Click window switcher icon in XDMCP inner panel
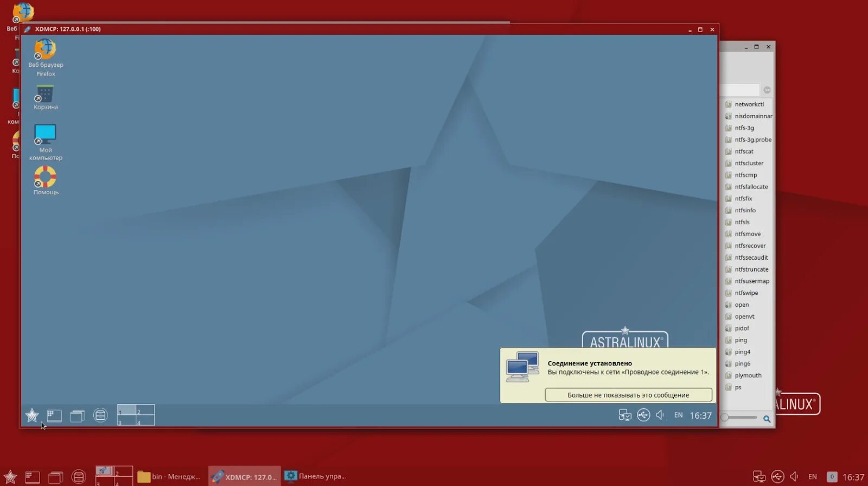This screenshot has width=868, height=486. (x=78, y=416)
